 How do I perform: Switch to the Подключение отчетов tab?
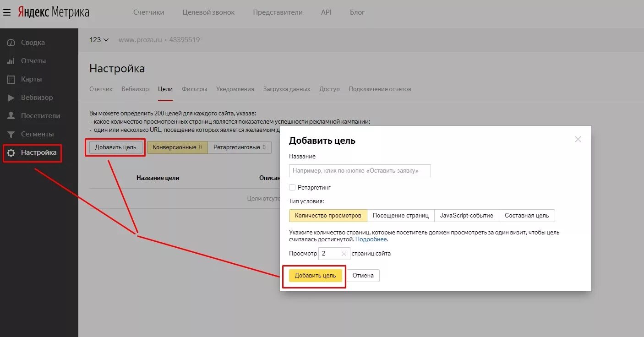click(380, 89)
